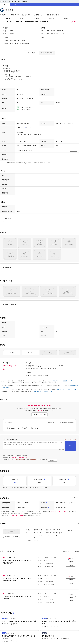Screen dimensions: 79x644
Task: Go to the 모집요강 section tab
Action: tap(7, 19)
